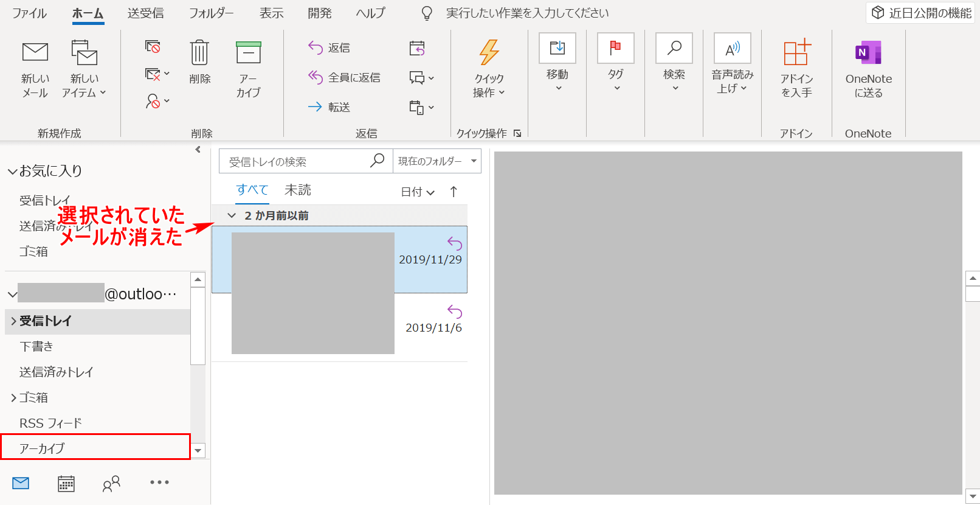Open the Calendar view icon

pos(66,484)
